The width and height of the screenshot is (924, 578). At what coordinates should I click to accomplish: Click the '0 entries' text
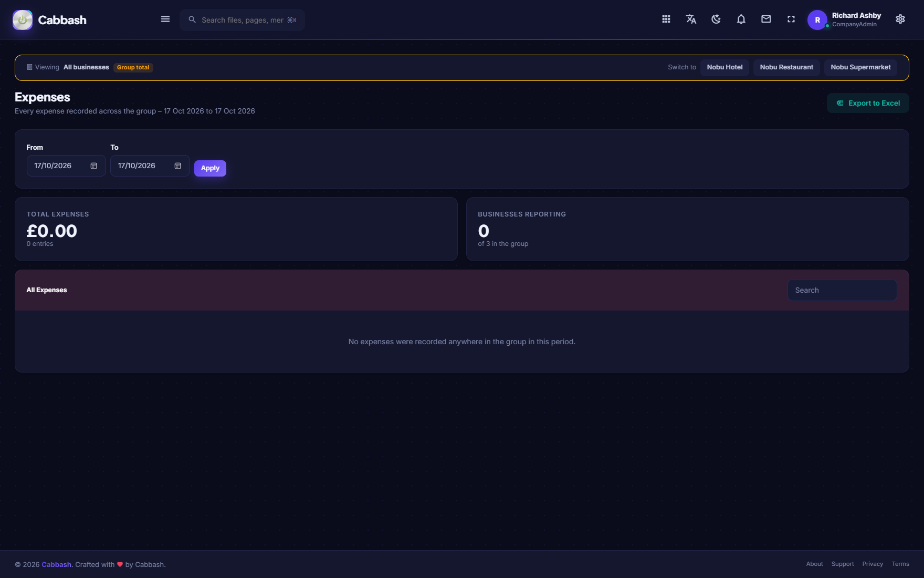[40, 244]
